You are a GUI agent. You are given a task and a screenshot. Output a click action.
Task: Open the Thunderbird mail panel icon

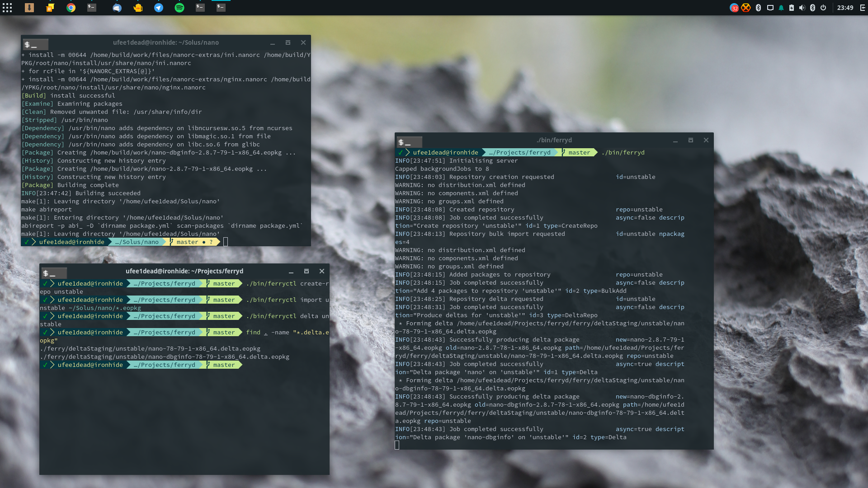117,8
